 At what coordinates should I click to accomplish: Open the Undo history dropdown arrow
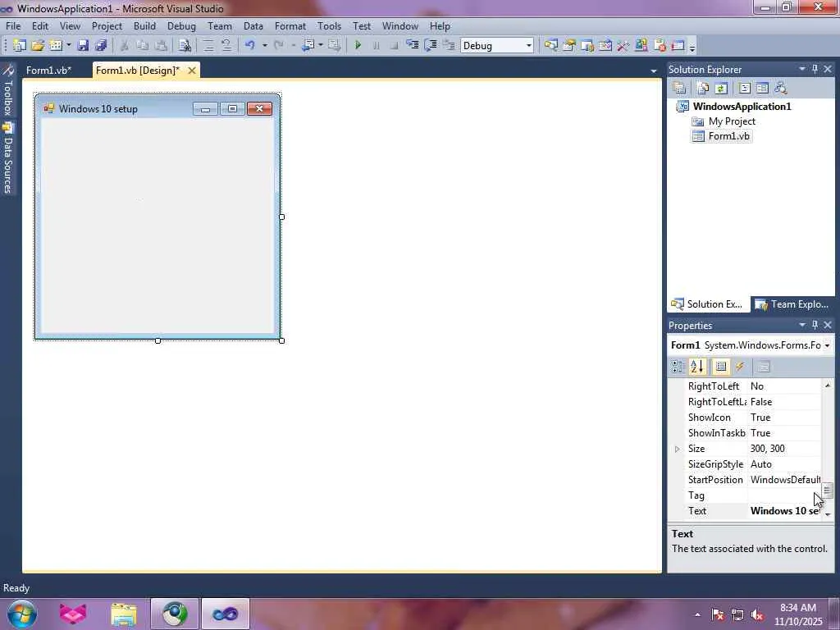(265, 46)
